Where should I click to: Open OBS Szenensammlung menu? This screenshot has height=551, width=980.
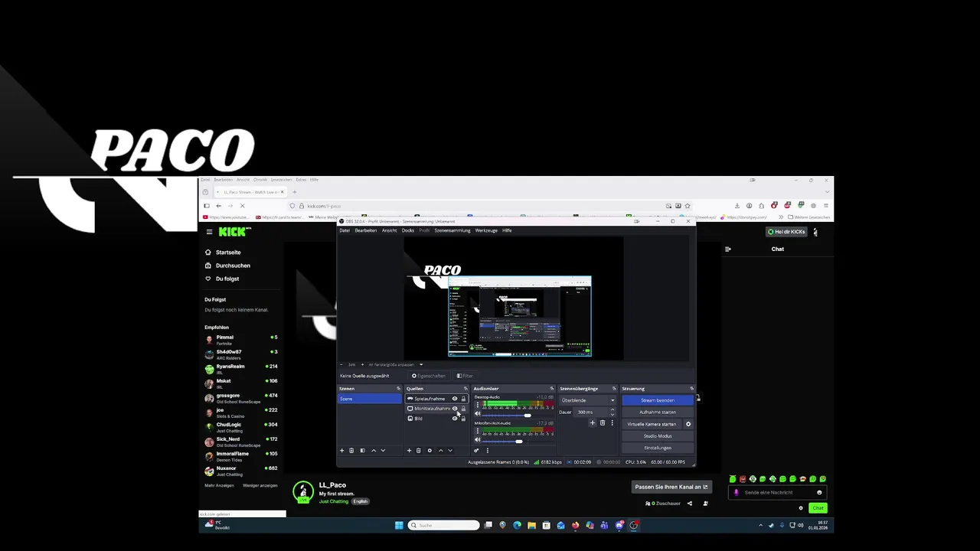(x=452, y=230)
